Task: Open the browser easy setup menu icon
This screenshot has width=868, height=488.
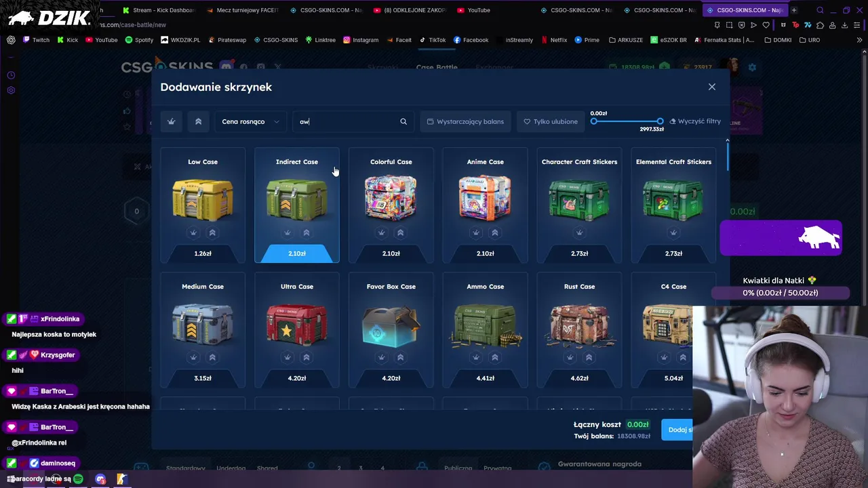Action: coord(857,25)
